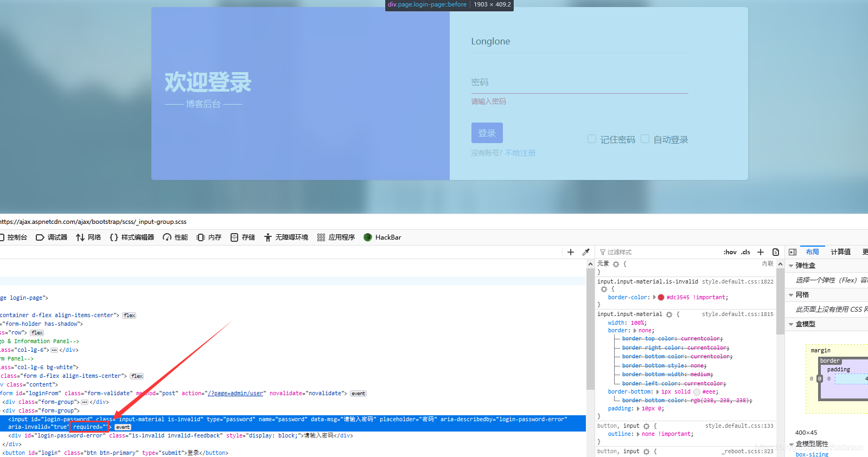Open _reboot.scss:323 source link
This screenshot has width=868, height=457.
pyautogui.click(x=748, y=452)
